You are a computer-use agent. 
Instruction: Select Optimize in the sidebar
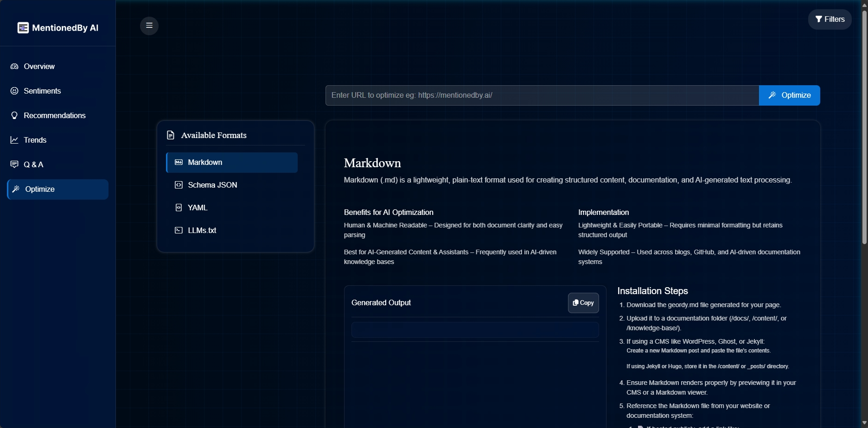click(x=58, y=189)
